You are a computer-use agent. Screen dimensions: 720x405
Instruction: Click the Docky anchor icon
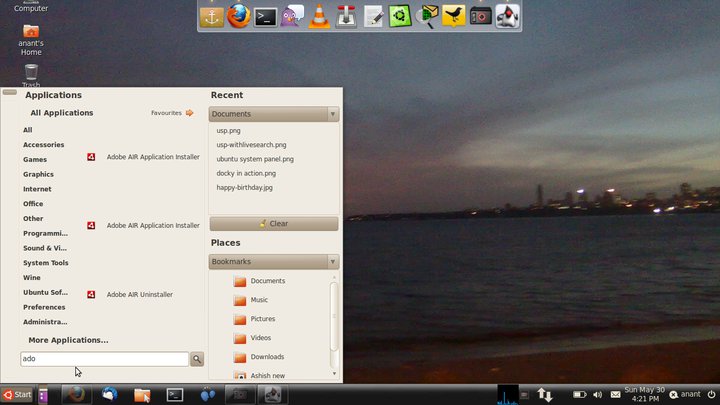pos(210,16)
